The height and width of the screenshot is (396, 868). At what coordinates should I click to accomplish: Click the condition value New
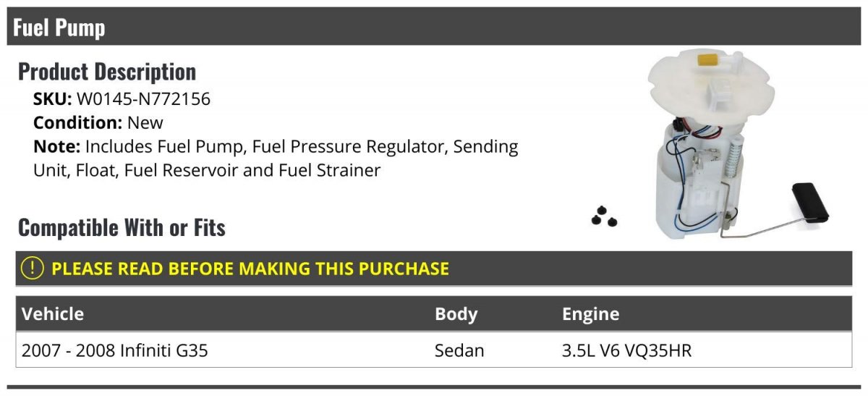click(x=145, y=123)
